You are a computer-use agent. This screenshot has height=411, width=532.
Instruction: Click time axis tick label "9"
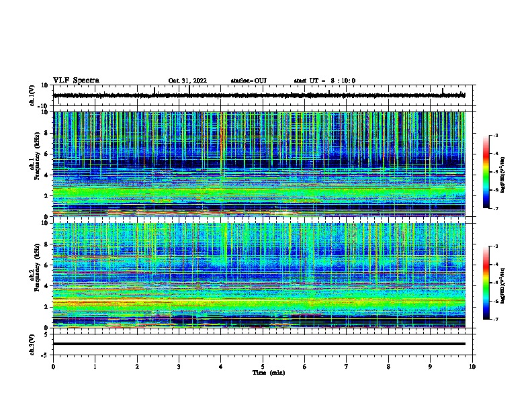[430, 367]
